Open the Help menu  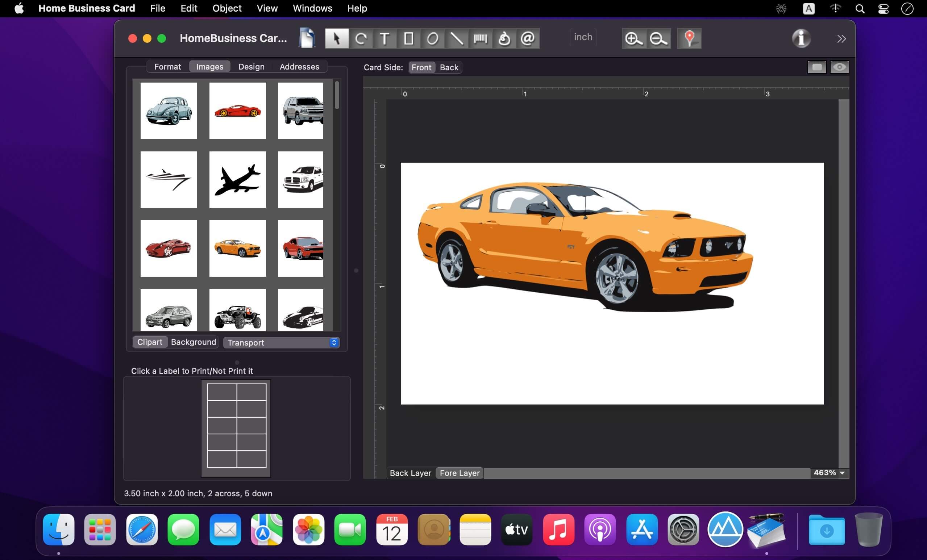[357, 8]
